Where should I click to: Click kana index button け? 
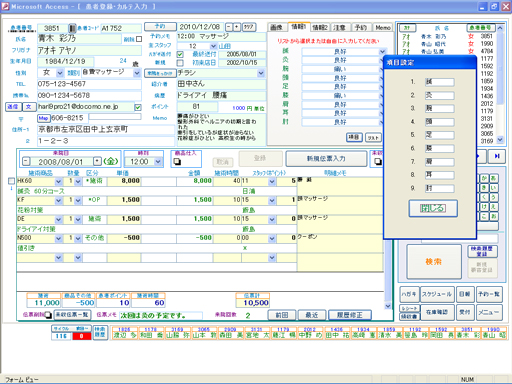tap(484, 207)
